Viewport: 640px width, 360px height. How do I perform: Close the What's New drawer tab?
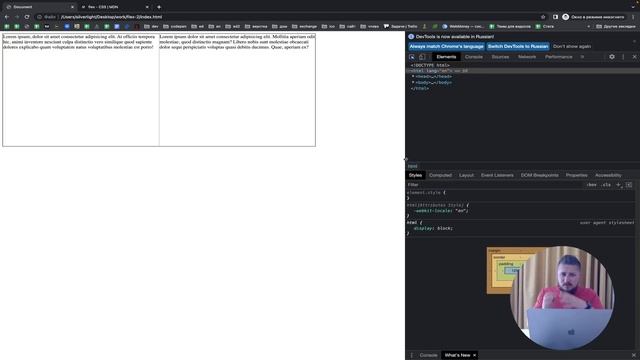click(474, 355)
